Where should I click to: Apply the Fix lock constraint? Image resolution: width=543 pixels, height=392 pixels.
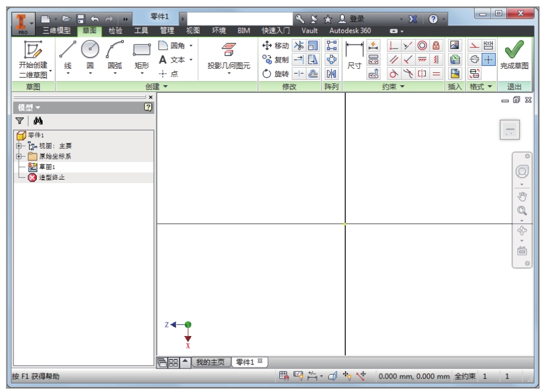click(436, 45)
